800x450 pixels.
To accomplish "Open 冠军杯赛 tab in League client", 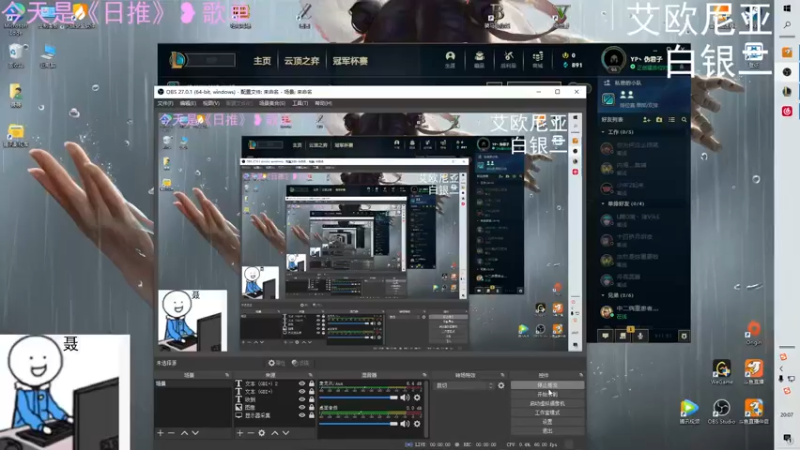I will pos(350,61).
